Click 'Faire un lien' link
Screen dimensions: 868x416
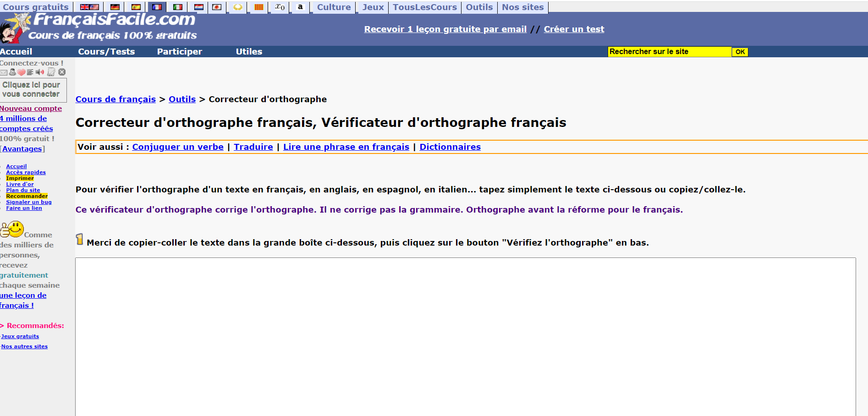[x=24, y=208]
